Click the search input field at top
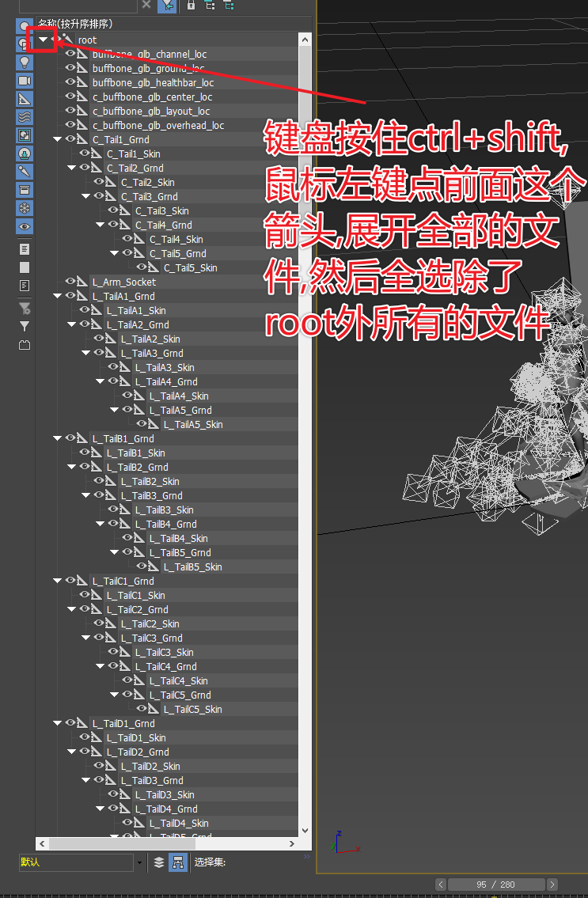The image size is (588, 898). tap(78, 6)
